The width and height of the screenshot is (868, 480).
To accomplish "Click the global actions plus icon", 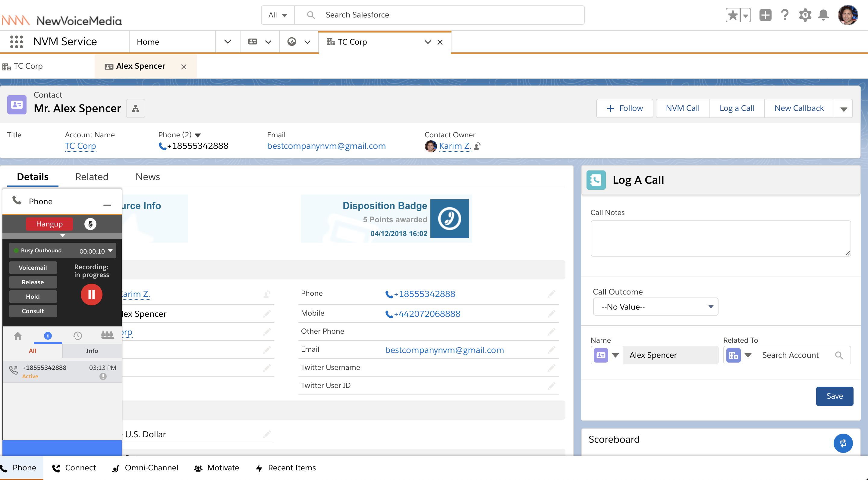I will (x=765, y=15).
